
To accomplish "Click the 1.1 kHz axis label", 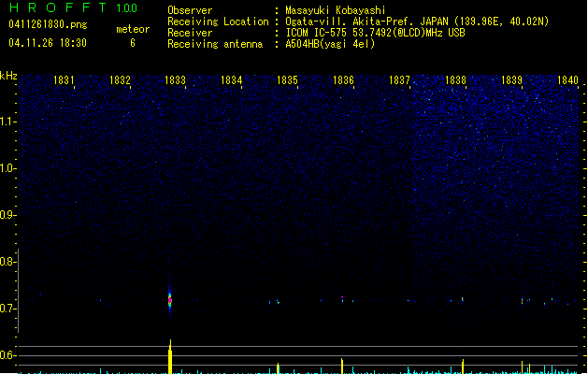I will click(x=7, y=122).
